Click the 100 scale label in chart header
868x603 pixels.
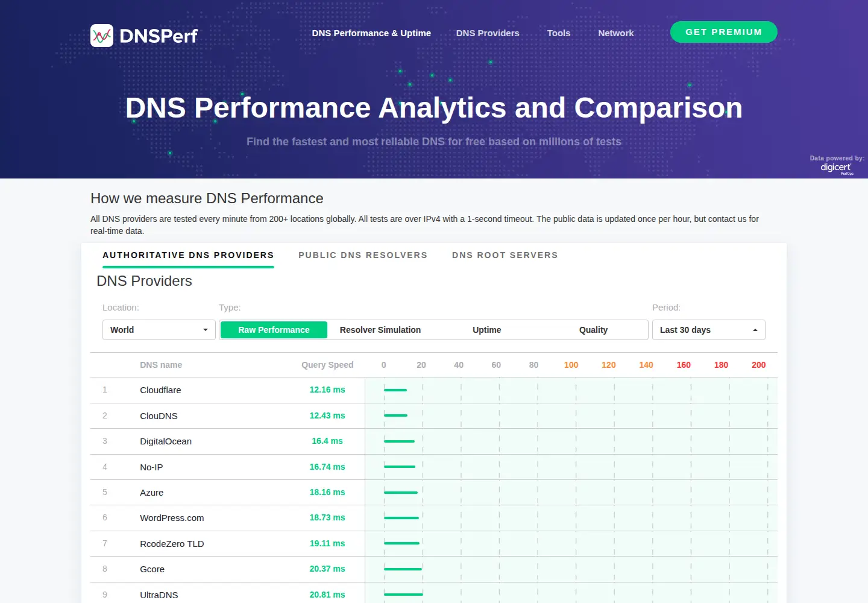571,365
